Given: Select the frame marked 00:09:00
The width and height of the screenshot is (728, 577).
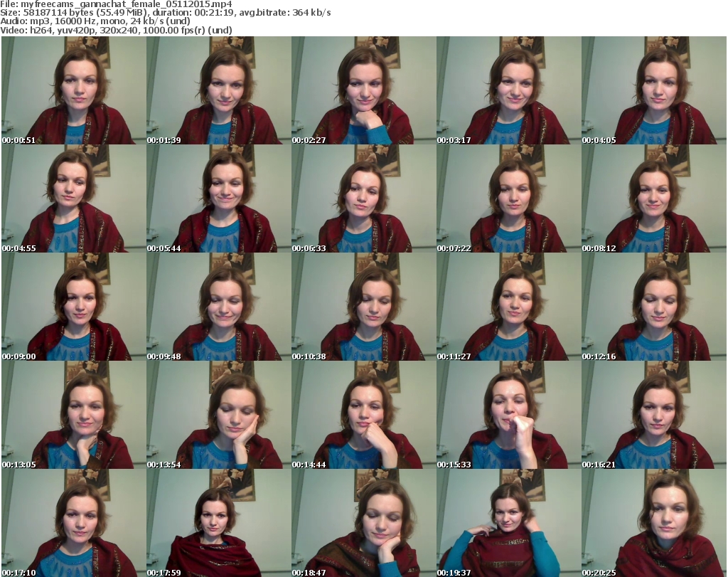Looking at the screenshot, I should pos(73,307).
